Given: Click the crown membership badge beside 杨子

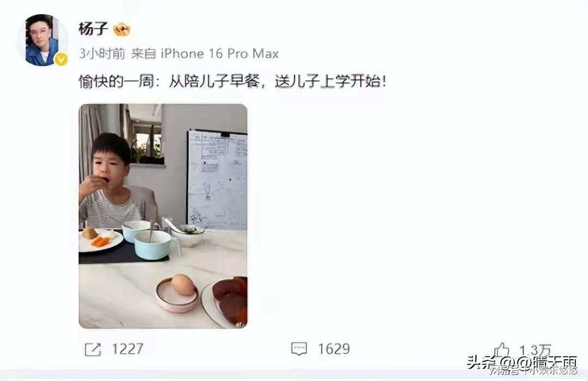Looking at the screenshot, I should click(x=122, y=29).
